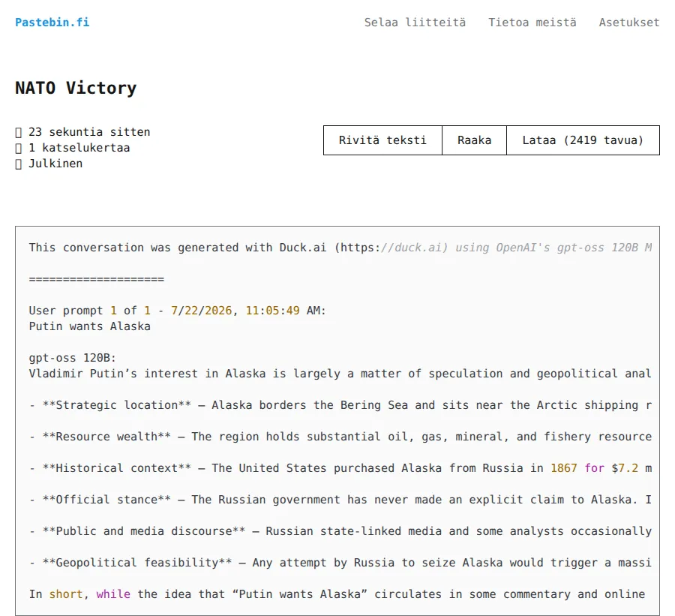This screenshot has height=616, width=675.
Task: Click the Rivitä teksti button
Action: tap(382, 140)
